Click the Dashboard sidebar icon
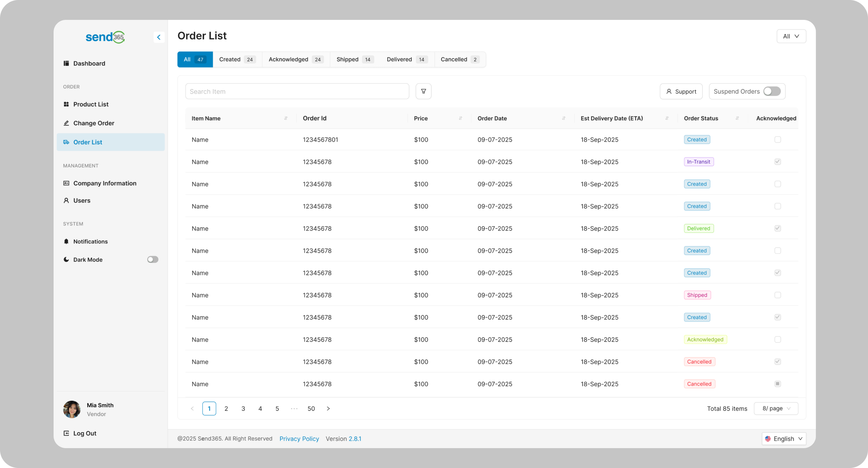The width and height of the screenshot is (868, 468). point(66,63)
